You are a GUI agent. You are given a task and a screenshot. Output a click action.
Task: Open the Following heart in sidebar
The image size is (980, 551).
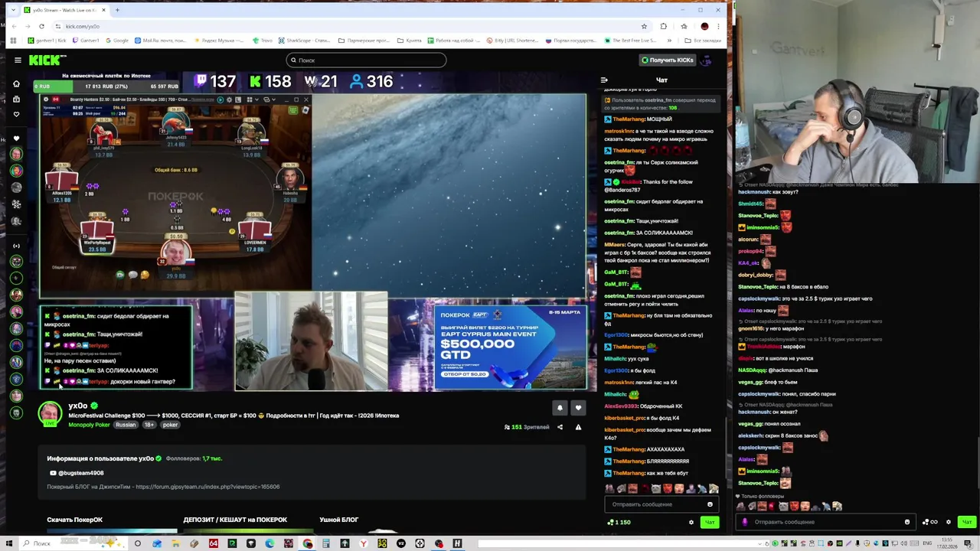(x=16, y=114)
